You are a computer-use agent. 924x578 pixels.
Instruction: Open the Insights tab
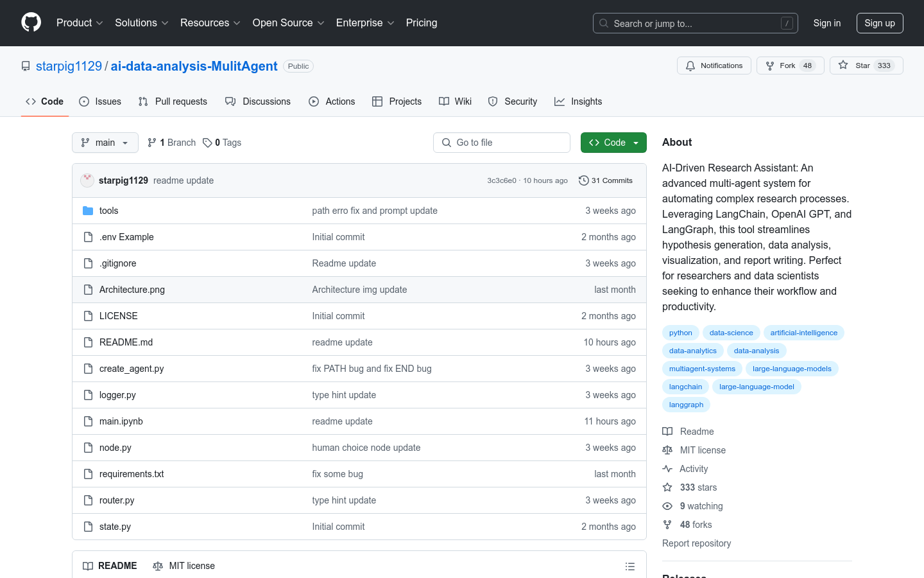(x=577, y=101)
